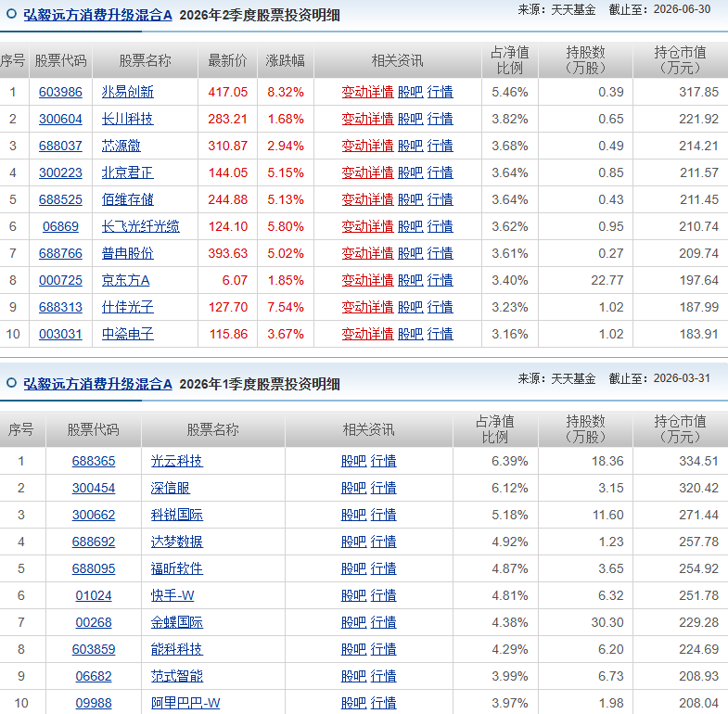Open stock name 范式智能

click(x=176, y=676)
